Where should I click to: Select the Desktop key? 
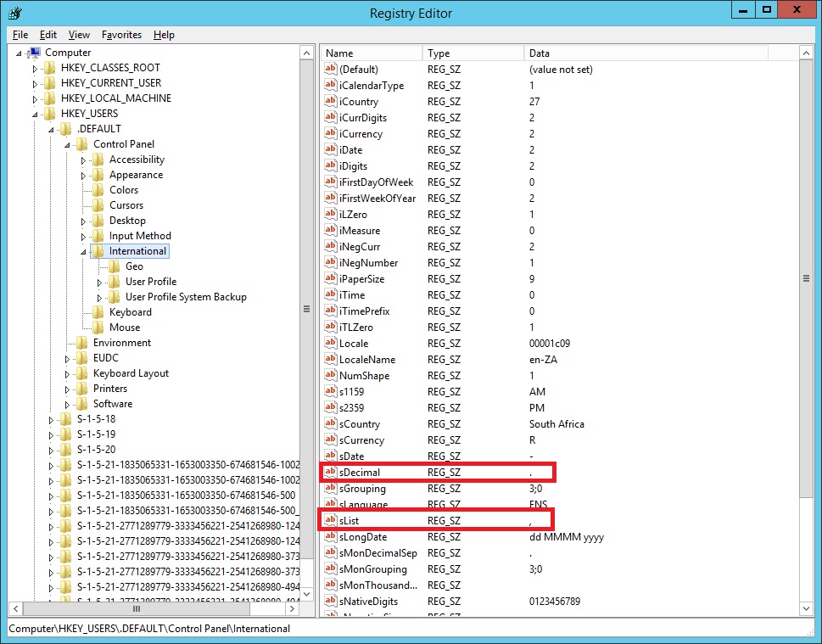tap(127, 221)
